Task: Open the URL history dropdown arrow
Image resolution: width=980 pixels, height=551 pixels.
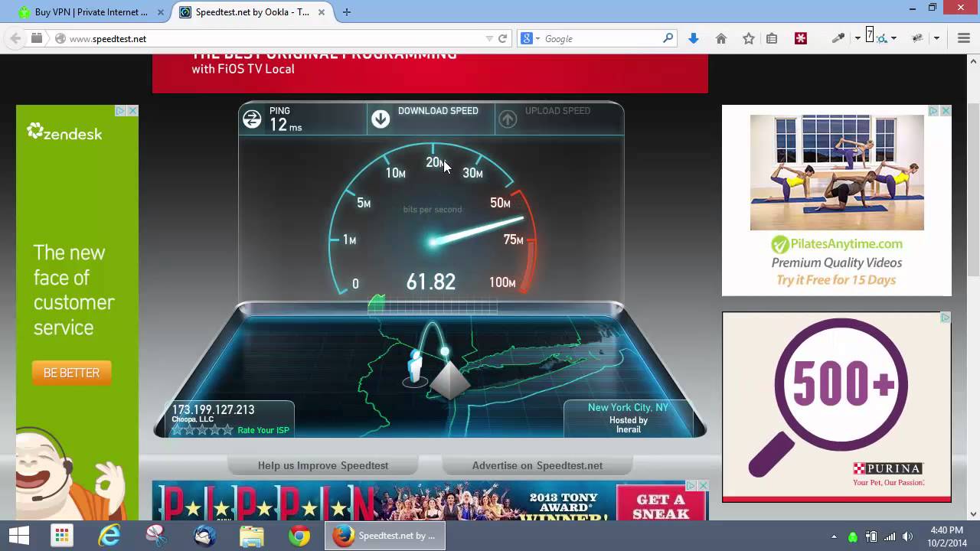Action: coord(489,38)
